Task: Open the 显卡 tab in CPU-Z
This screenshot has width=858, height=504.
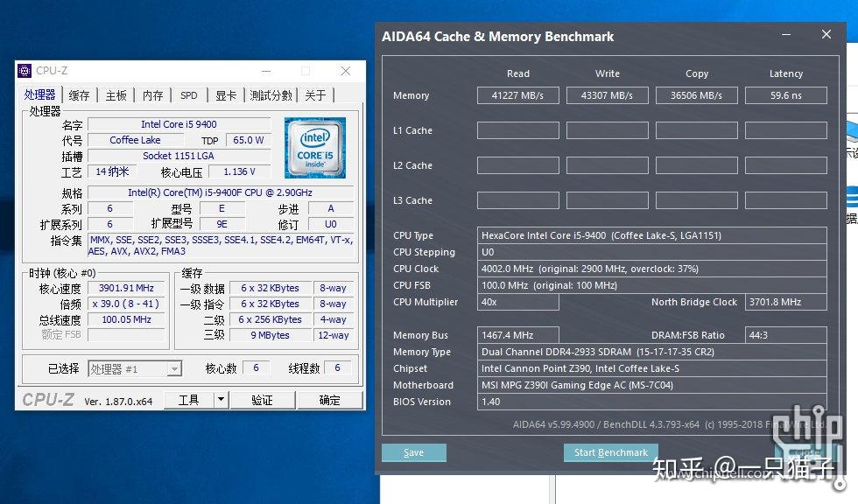Action: click(226, 95)
